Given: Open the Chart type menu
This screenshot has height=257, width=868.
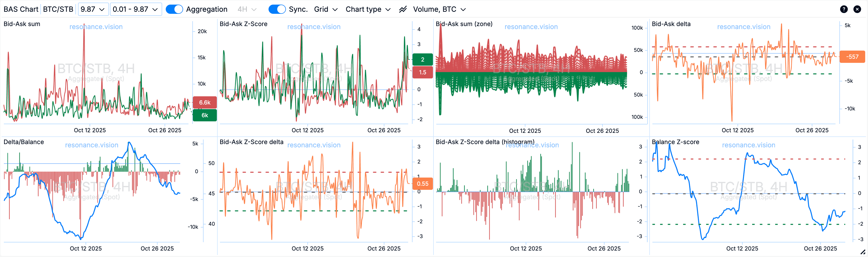Looking at the screenshot, I should tap(368, 9).
